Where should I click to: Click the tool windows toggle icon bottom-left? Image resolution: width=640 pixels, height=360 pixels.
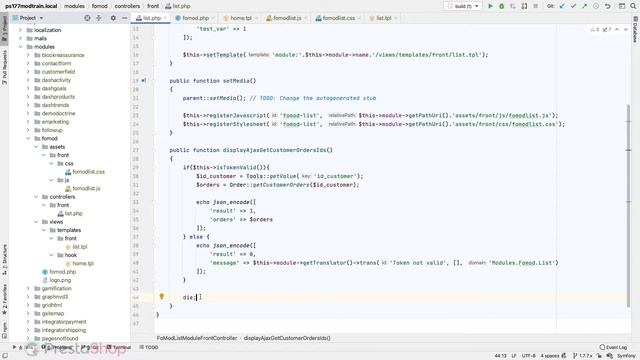(5, 356)
